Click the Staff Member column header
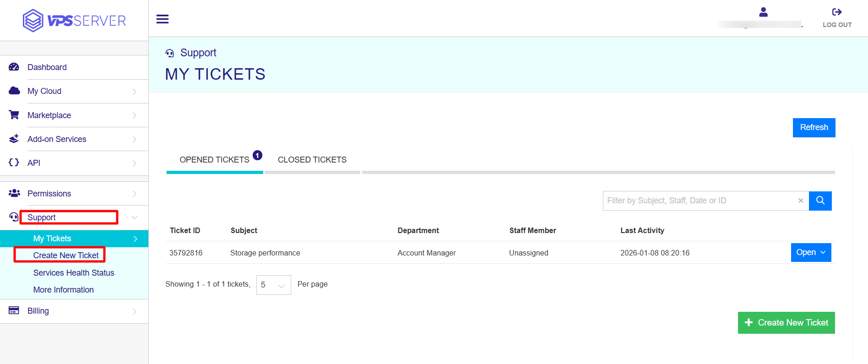This screenshot has width=868, height=364. 533,230
